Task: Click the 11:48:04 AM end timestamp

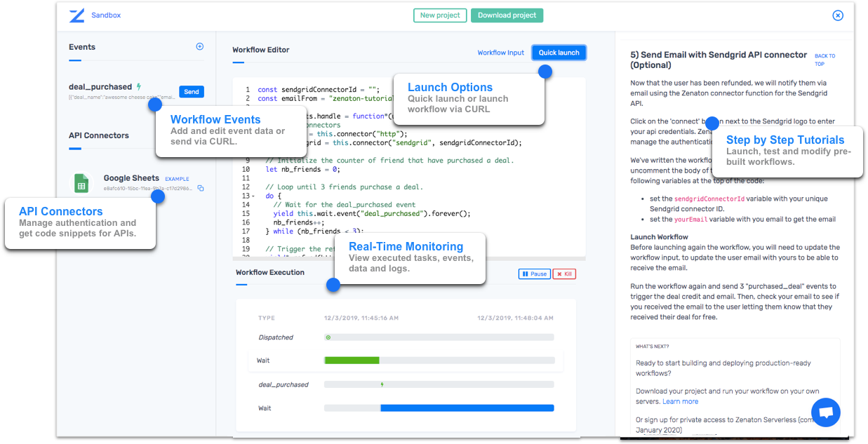Action: pyautogui.click(x=515, y=318)
